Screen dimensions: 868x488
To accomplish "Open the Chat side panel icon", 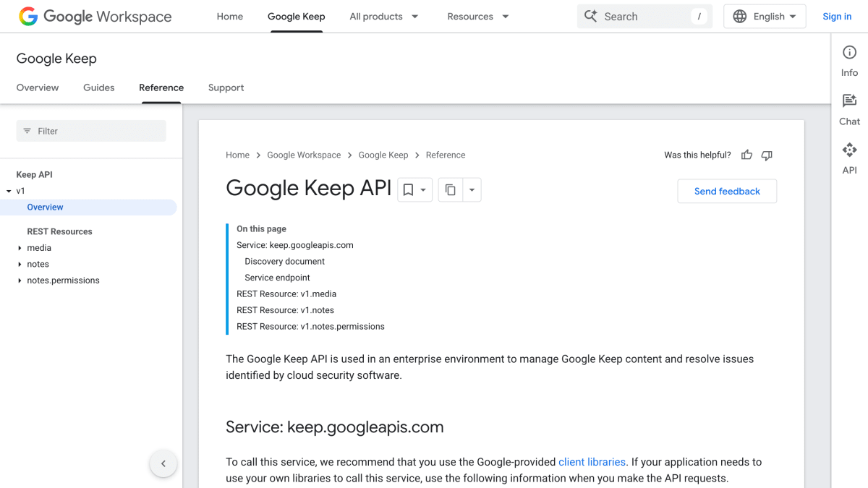I will tap(850, 100).
